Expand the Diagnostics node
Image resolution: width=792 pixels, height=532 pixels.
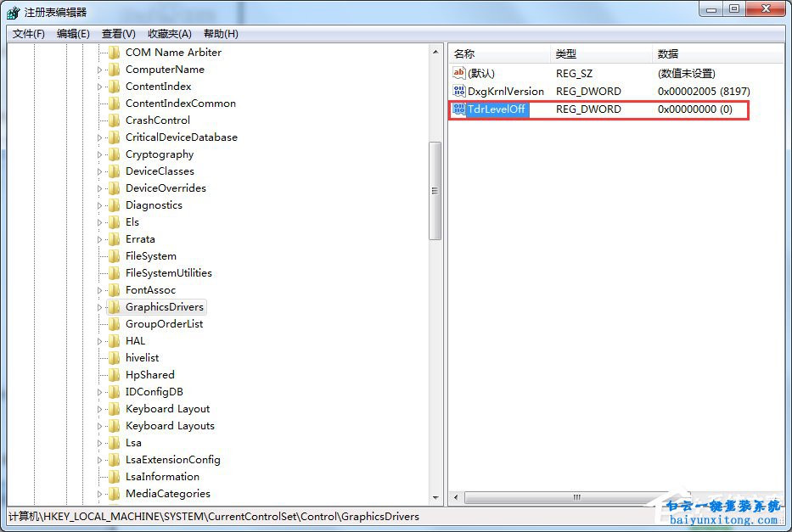[x=99, y=204]
